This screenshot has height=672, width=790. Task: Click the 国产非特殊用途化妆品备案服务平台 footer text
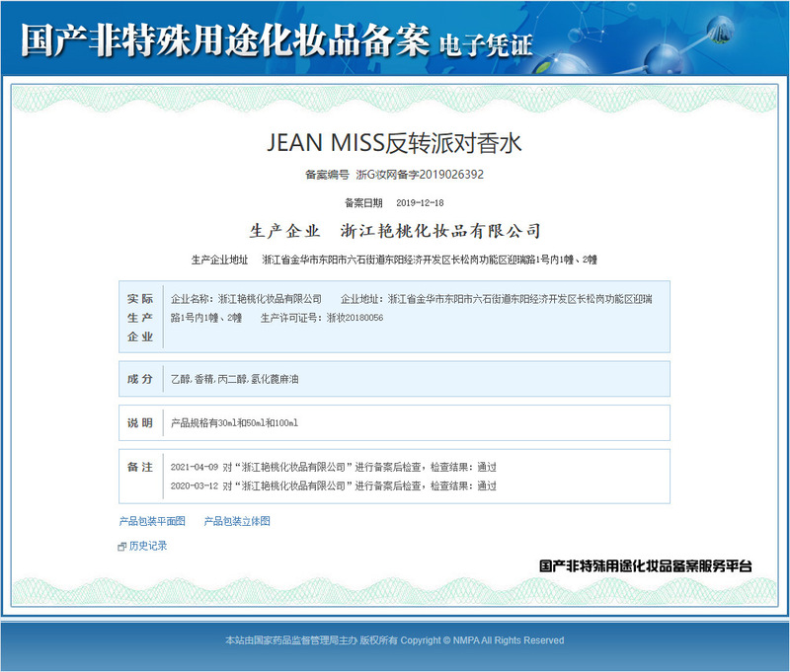(x=646, y=565)
